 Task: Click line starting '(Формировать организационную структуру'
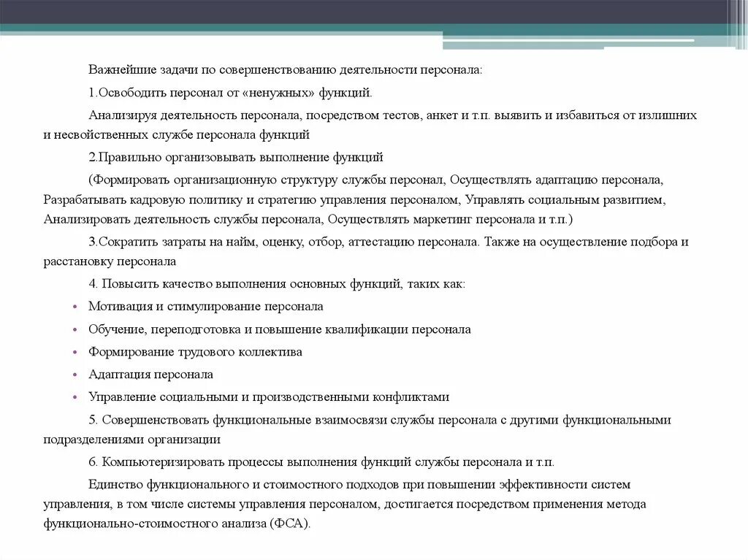pyautogui.click(x=376, y=180)
